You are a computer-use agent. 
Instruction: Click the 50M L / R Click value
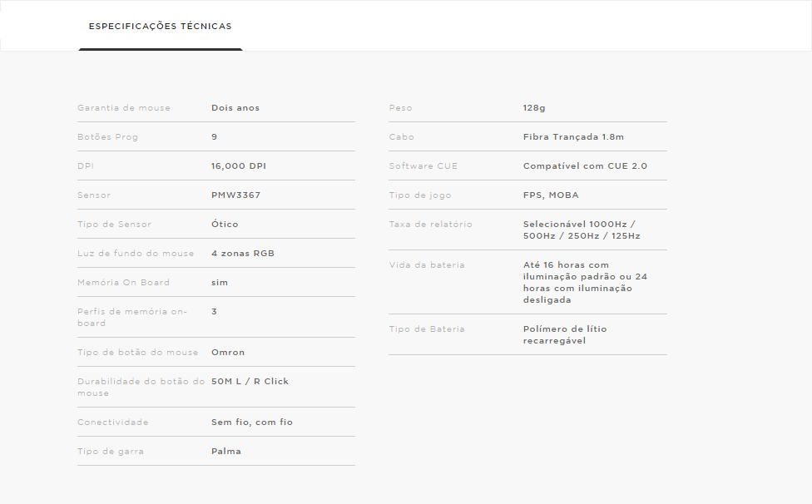pos(250,382)
